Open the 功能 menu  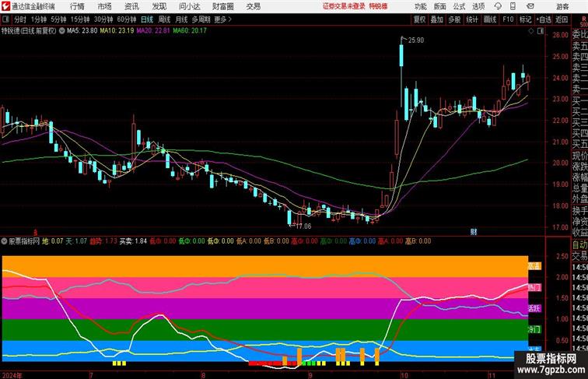(x=420, y=6)
